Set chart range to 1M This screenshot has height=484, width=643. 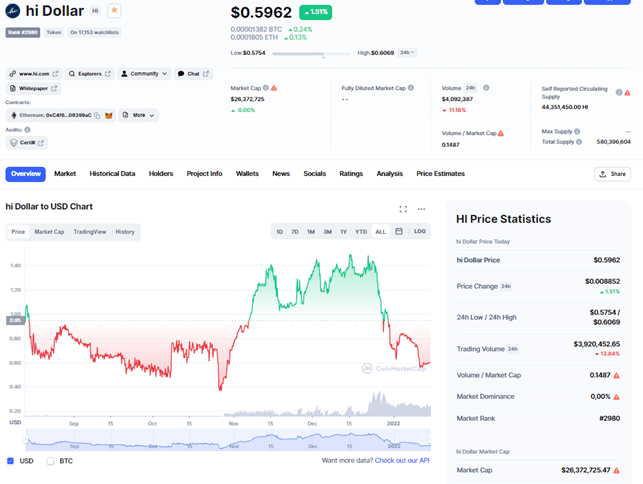311,232
